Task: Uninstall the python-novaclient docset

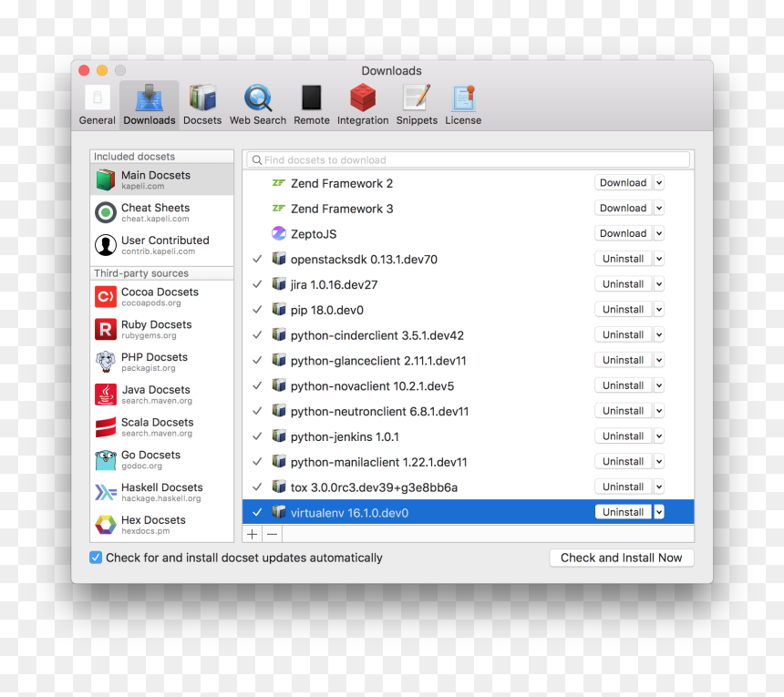Action: click(623, 385)
